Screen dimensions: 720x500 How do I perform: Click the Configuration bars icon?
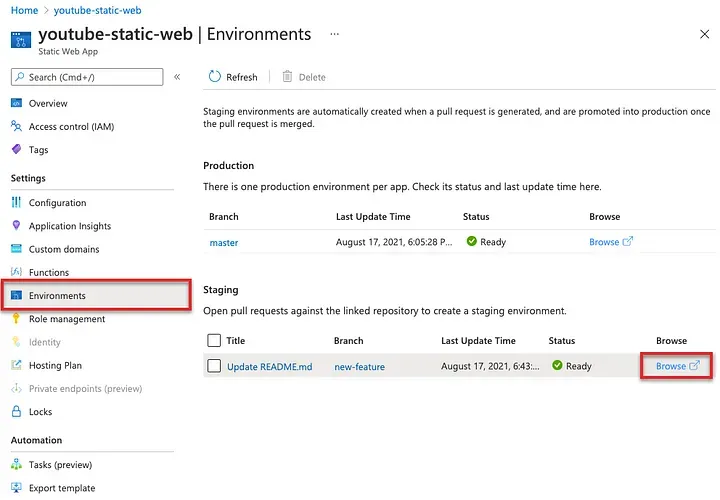pyautogui.click(x=17, y=202)
